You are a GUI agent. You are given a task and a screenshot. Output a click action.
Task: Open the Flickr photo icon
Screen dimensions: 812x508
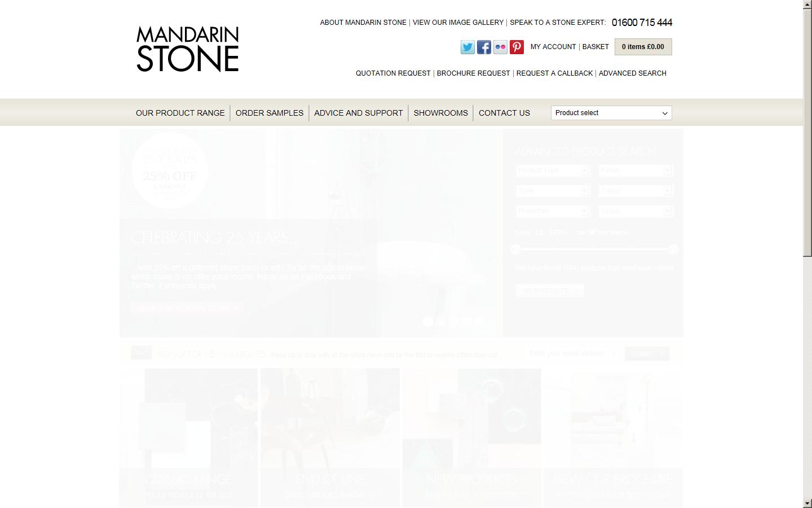[500, 47]
